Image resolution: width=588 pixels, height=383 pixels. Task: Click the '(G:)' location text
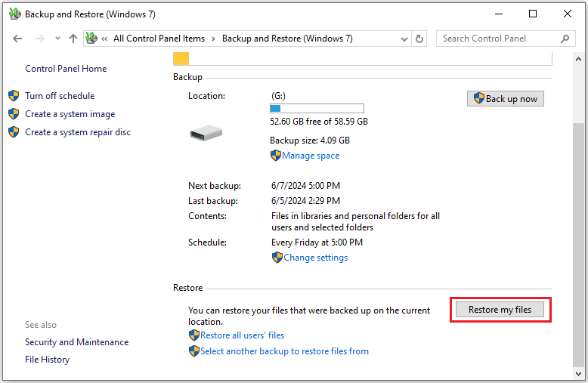[x=278, y=96]
